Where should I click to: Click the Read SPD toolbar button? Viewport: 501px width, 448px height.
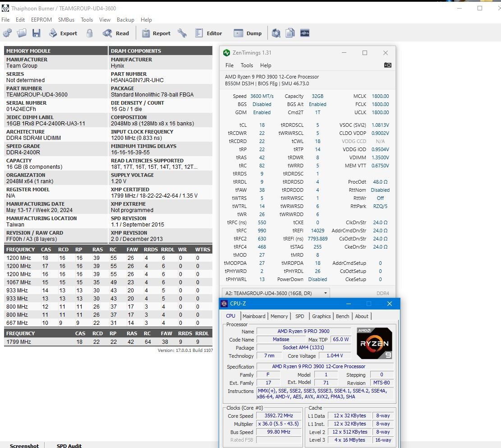[x=115, y=33]
